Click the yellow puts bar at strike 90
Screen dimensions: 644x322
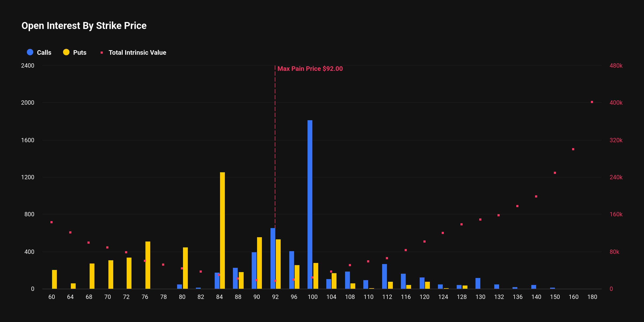pyautogui.click(x=259, y=263)
